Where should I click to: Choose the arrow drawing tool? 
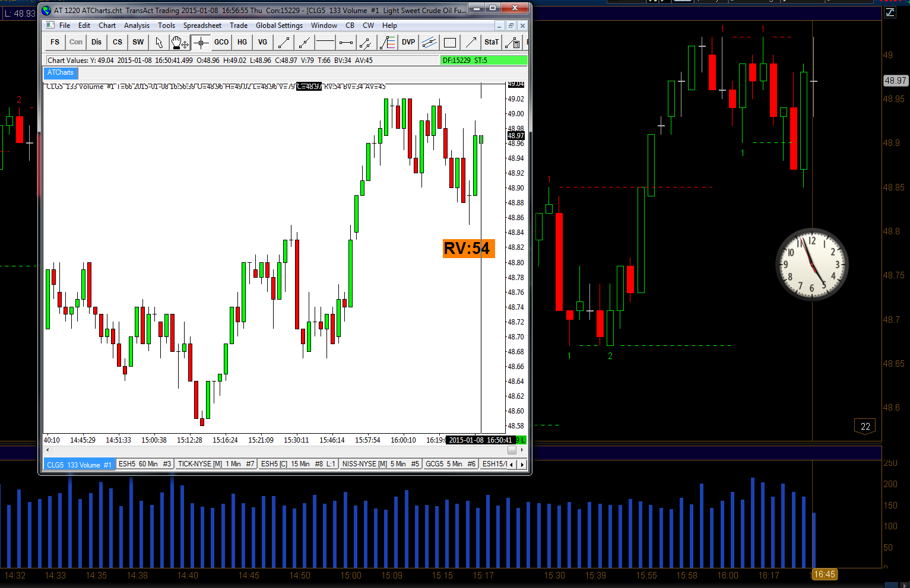pos(471,42)
